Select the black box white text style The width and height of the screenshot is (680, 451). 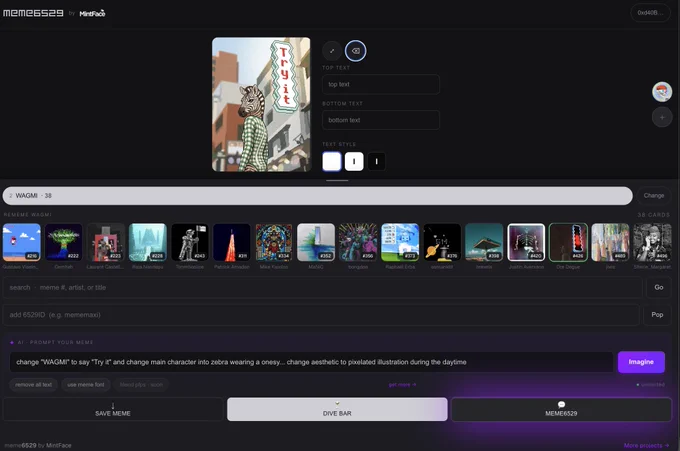coord(376,161)
